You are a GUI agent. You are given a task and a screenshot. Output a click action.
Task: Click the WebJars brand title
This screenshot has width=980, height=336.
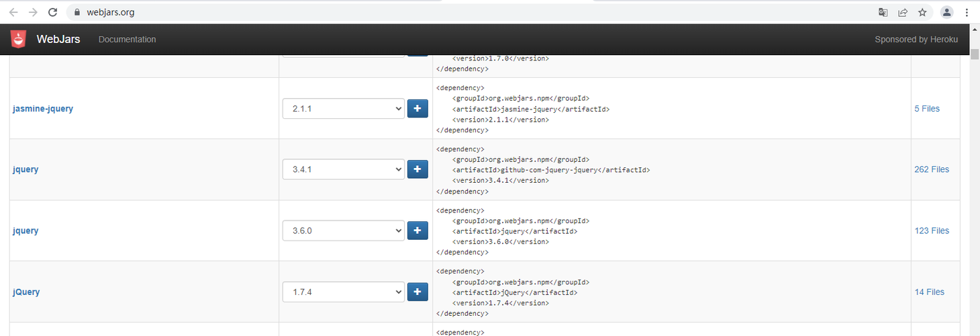click(x=58, y=40)
